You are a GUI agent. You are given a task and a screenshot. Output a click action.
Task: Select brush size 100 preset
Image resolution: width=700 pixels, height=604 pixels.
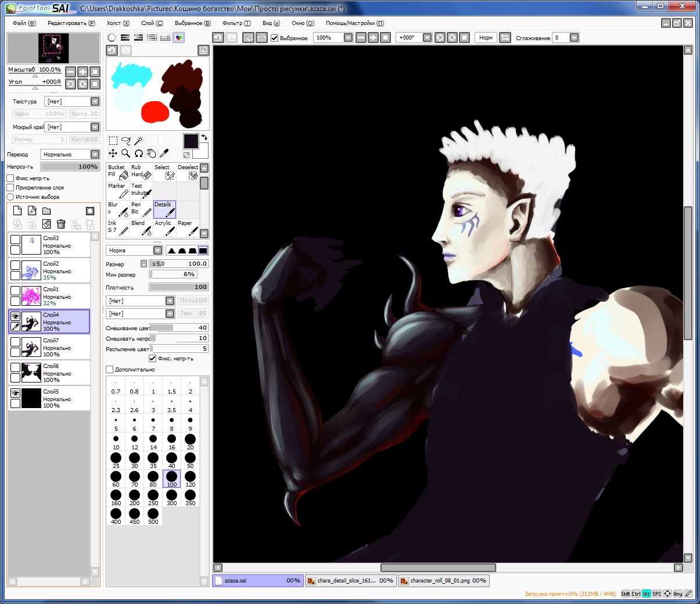pyautogui.click(x=171, y=479)
